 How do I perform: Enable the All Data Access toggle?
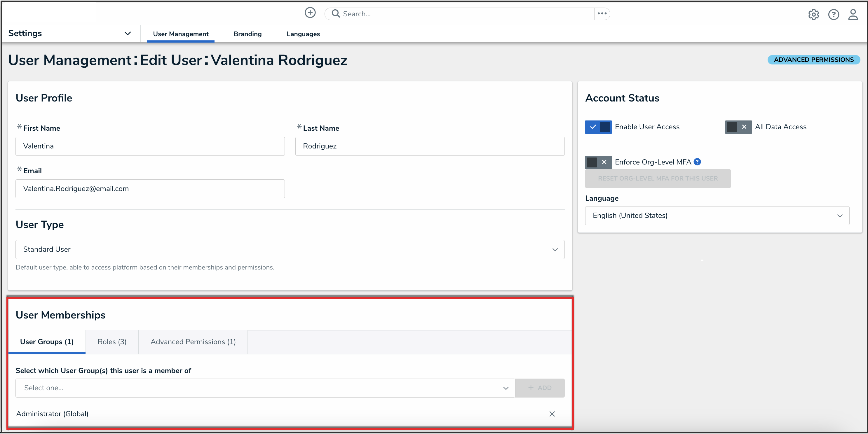coord(738,127)
